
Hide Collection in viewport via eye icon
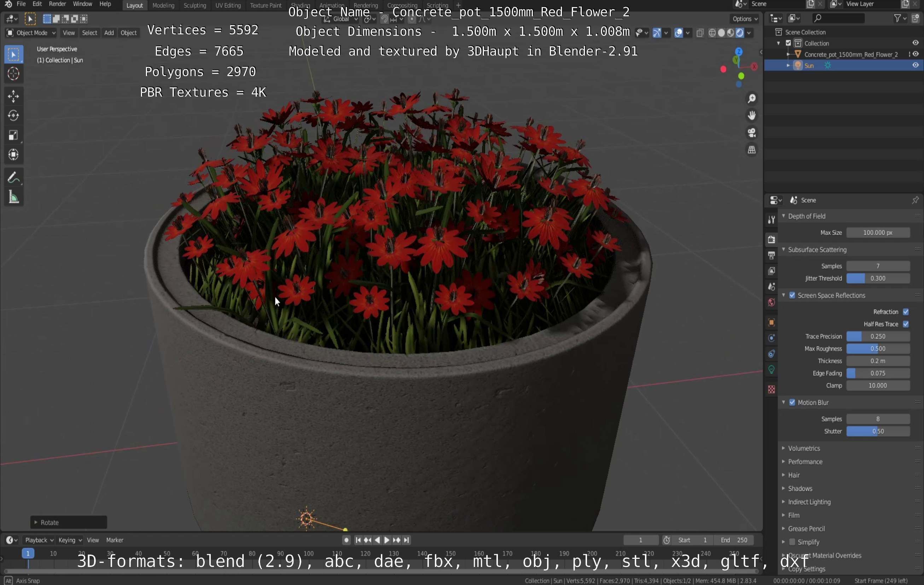pyautogui.click(x=916, y=43)
